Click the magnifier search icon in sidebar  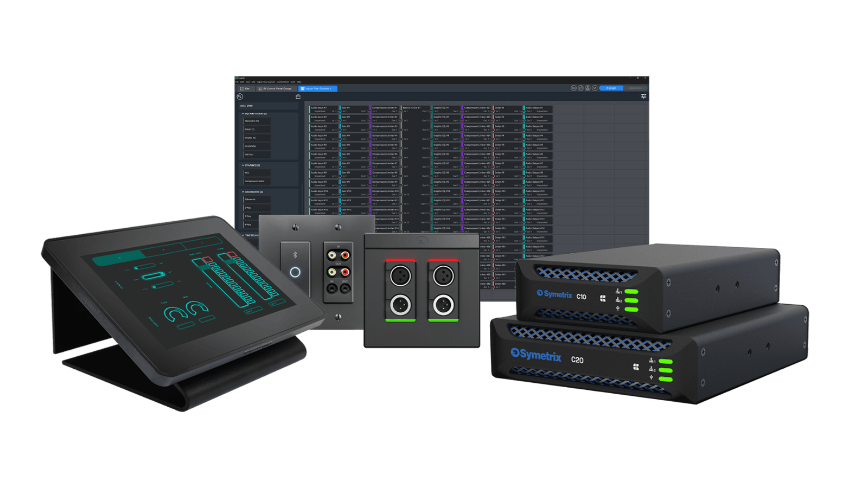pyautogui.click(x=240, y=97)
